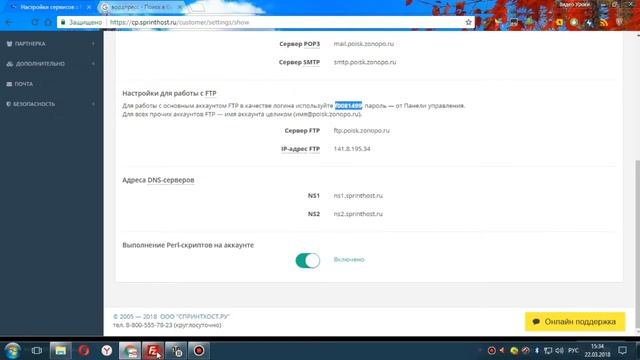Viewport: 640px width, 360px height.
Task: Bookmark the page with star icon
Action: point(469,22)
